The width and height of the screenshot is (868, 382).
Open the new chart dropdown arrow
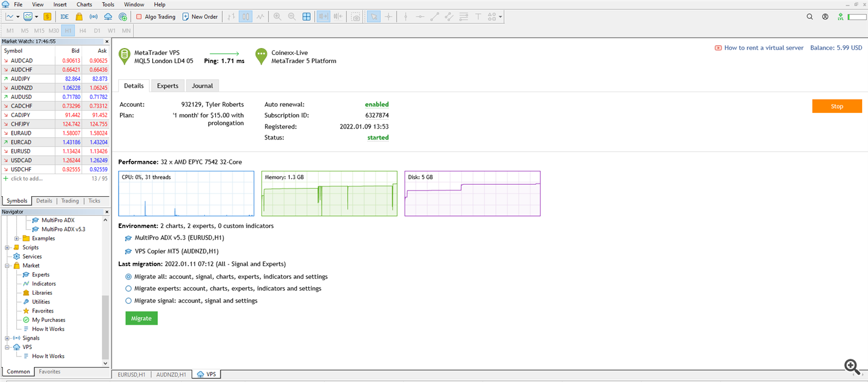click(x=18, y=17)
